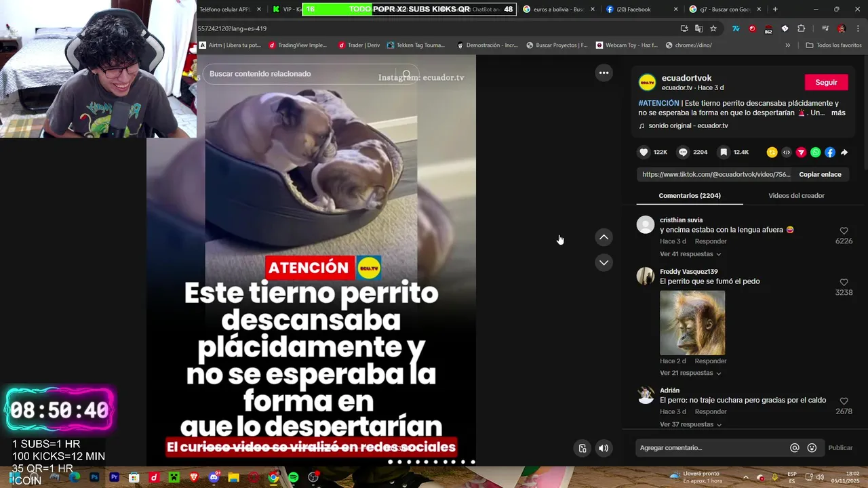Open the media controls icon in Chrome toolbar

click(825, 28)
